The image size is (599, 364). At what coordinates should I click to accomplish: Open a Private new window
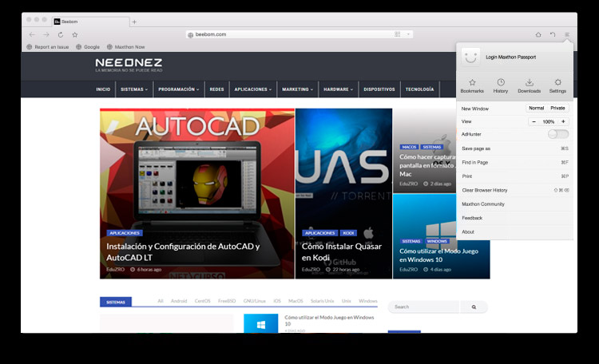pos(557,108)
